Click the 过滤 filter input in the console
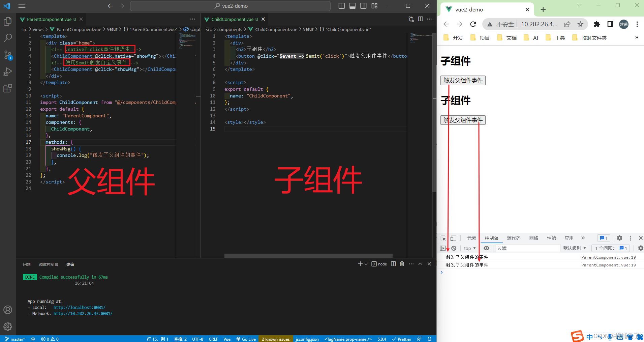Image resolution: width=644 pixels, height=342 pixels. [526, 248]
